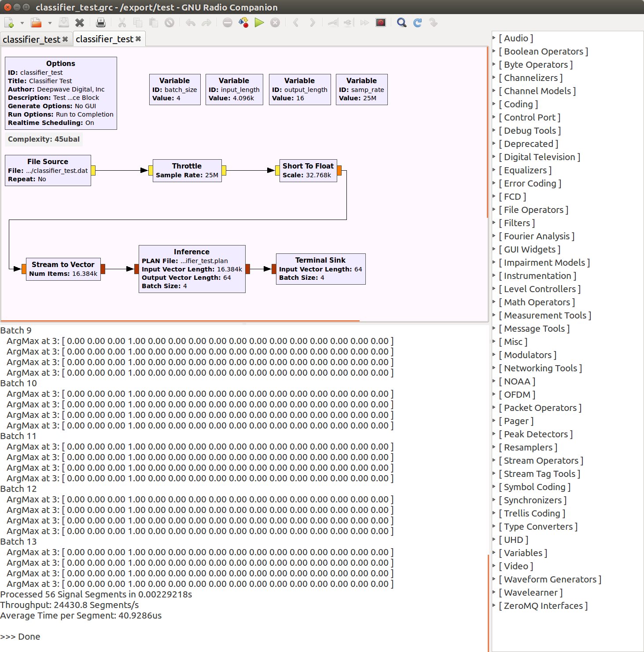Screen dimensions: 644x652
Task: Select the ZeroMQ Interfaces category row
Action: 567,606
